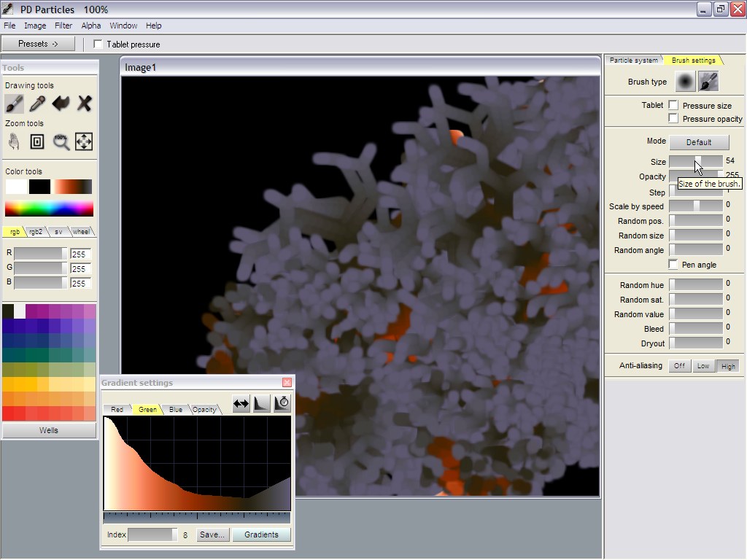The height and width of the screenshot is (560, 747).
Task: Click the Random hue slider
Action: point(696,284)
